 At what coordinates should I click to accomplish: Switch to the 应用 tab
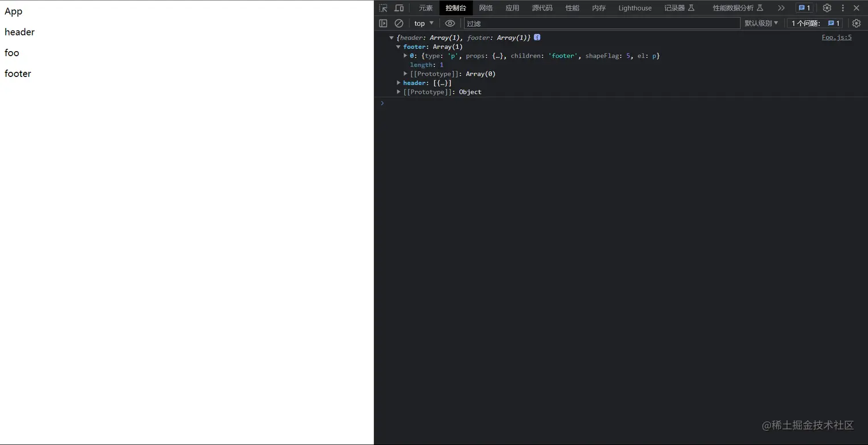coord(512,8)
